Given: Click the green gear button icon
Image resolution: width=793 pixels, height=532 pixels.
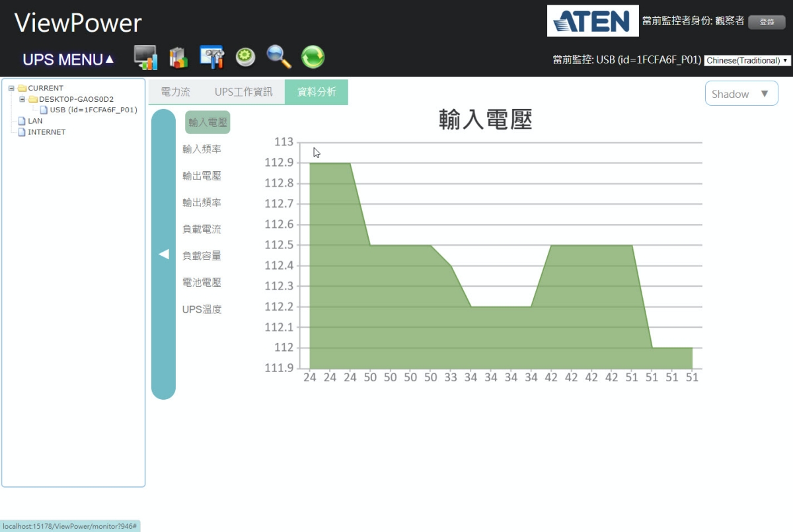Looking at the screenshot, I should 246,57.
